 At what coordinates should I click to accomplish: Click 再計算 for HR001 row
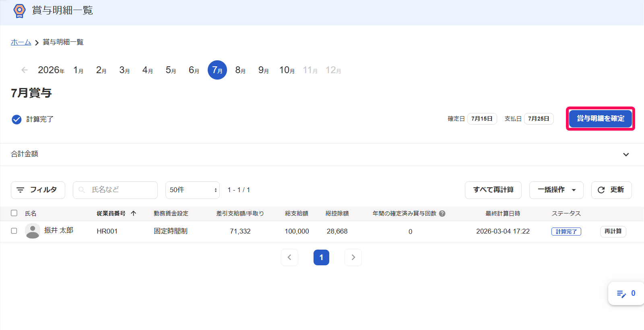(x=613, y=232)
